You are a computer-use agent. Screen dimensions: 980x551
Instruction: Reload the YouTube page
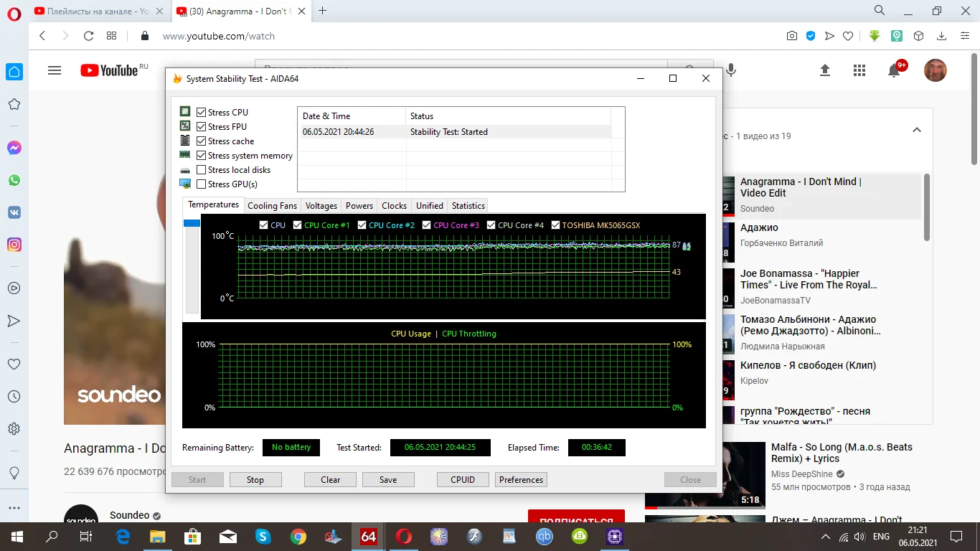88,36
